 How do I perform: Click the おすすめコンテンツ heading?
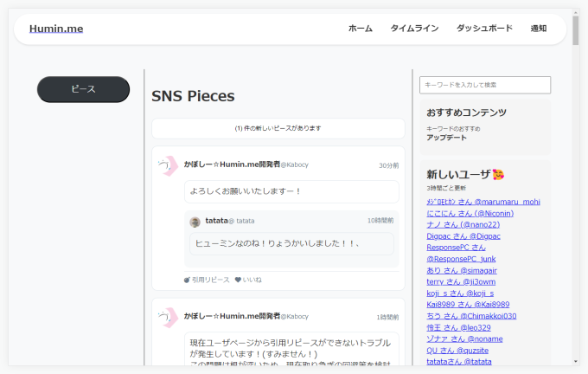coord(466,113)
